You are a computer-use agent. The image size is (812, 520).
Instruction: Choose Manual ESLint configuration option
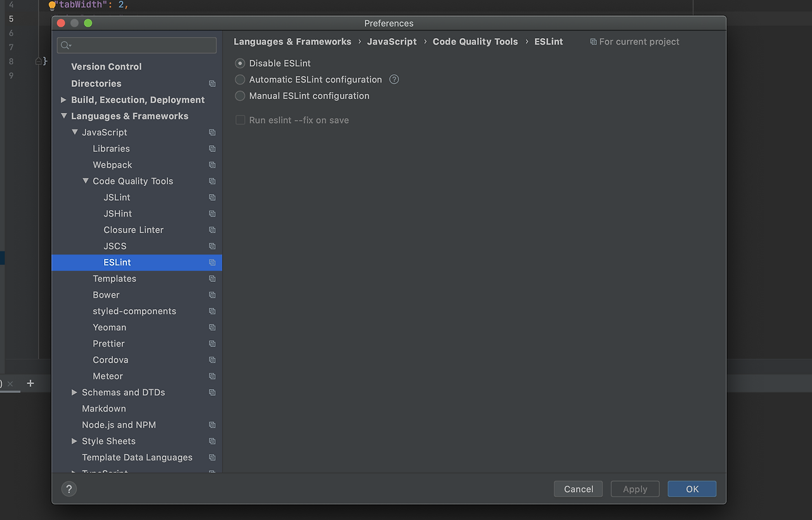pyautogui.click(x=240, y=96)
